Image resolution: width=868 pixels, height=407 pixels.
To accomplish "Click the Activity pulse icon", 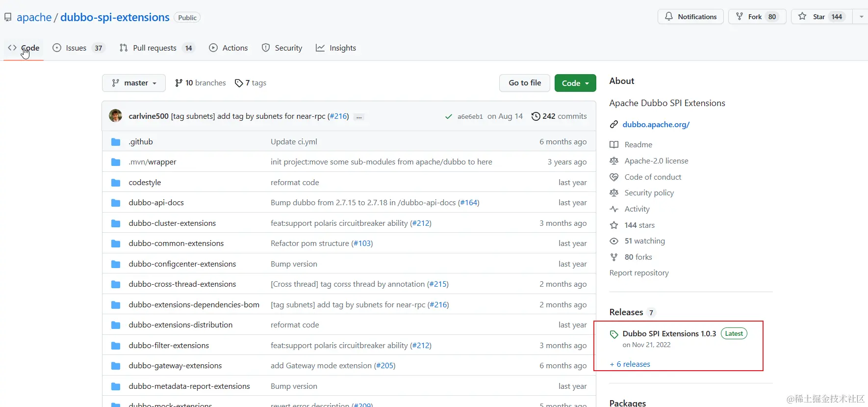I will pos(614,209).
